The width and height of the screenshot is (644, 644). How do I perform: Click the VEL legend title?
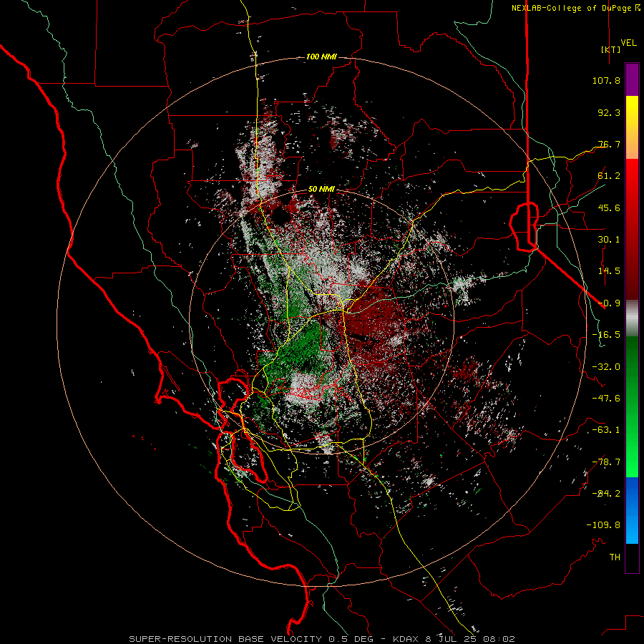tap(628, 43)
